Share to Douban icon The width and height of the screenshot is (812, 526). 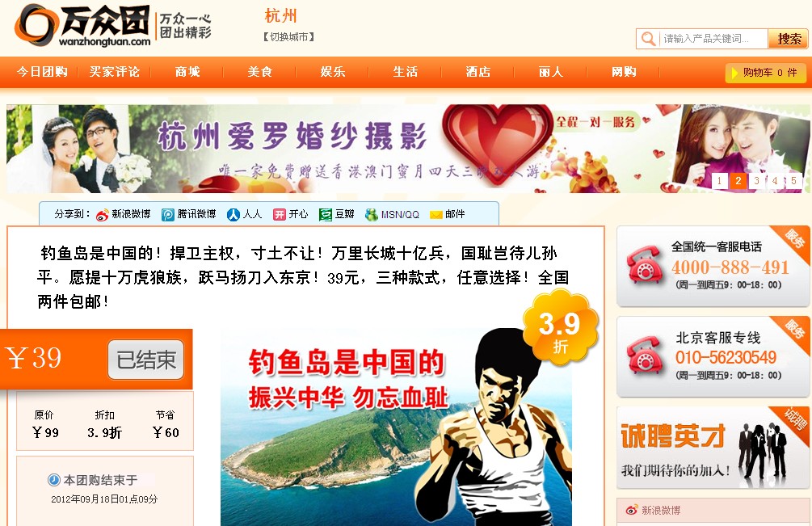(x=326, y=215)
